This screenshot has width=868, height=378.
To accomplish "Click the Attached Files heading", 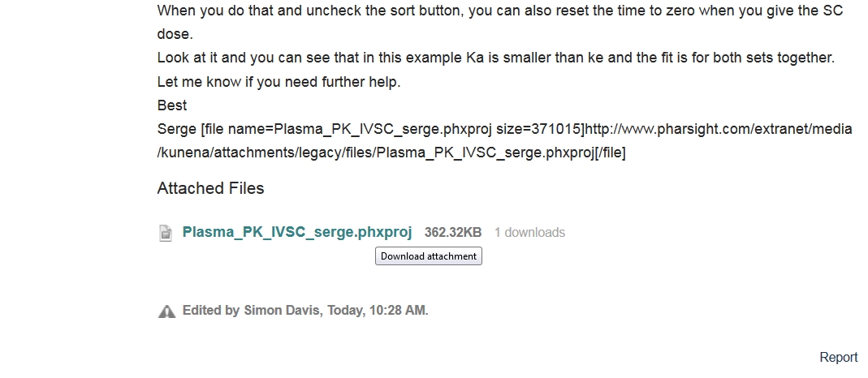I will [210, 188].
